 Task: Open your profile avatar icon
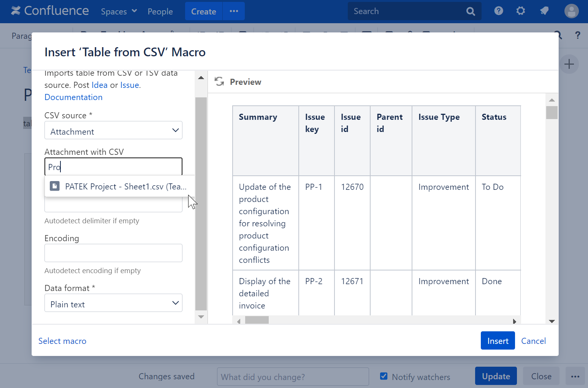[571, 11]
